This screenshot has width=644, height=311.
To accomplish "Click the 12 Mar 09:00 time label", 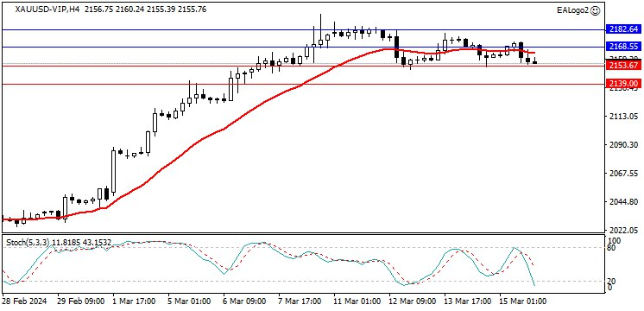I will pos(413,301).
